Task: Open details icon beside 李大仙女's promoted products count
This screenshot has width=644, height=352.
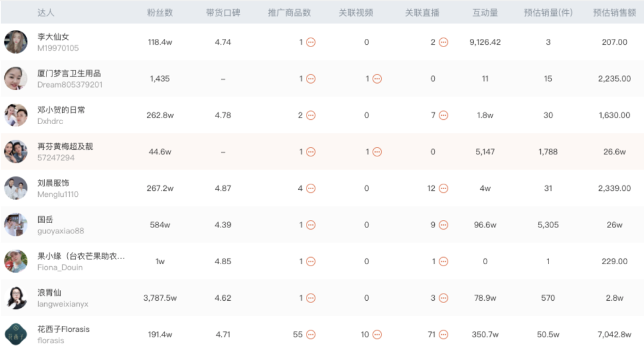Action: (x=311, y=42)
